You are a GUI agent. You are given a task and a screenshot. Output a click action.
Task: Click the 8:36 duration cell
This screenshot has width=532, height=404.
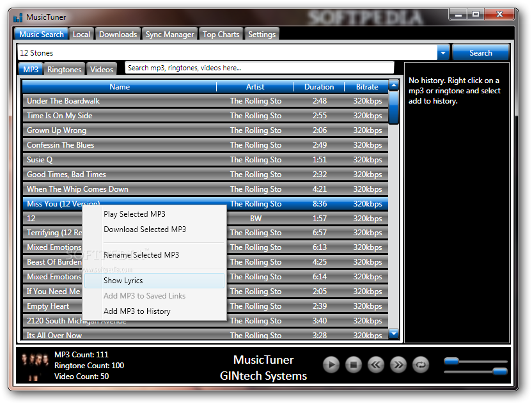pos(320,204)
